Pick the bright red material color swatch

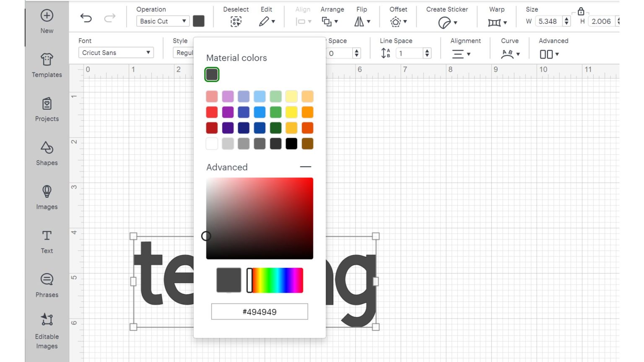click(x=212, y=112)
